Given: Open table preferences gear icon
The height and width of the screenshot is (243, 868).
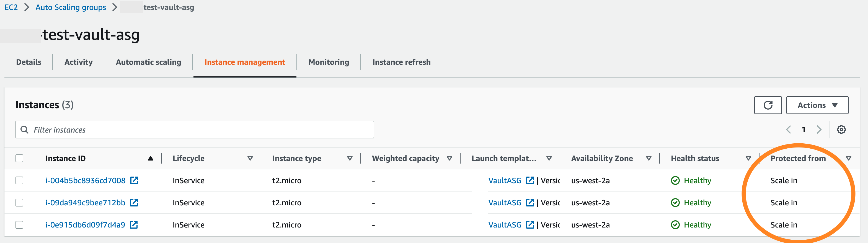Looking at the screenshot, I should point(841,130).
